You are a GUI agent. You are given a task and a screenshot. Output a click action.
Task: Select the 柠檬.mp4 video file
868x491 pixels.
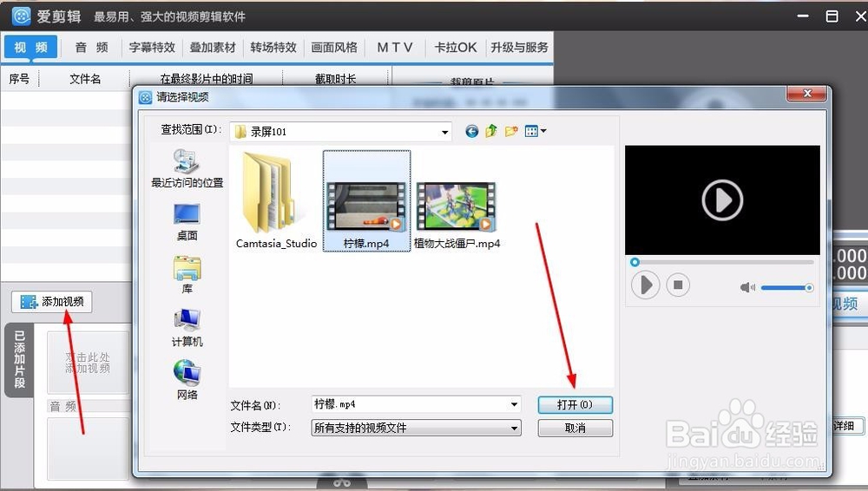click(366, 201)
